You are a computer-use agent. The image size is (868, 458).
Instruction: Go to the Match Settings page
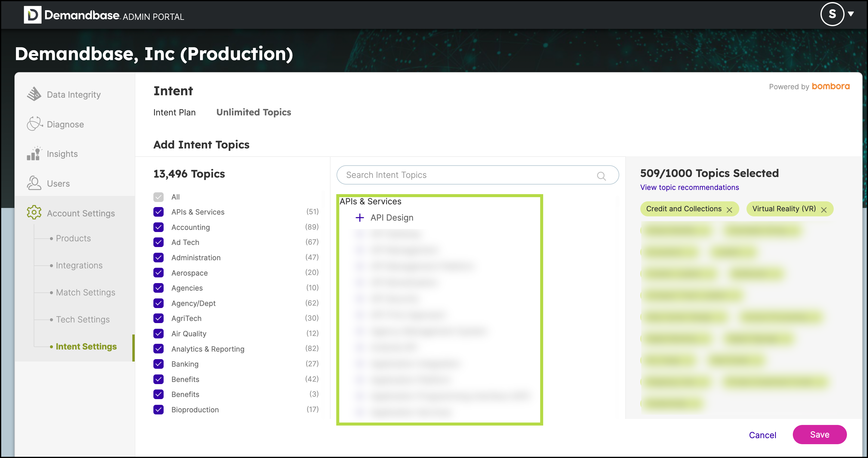pos(86,292)
